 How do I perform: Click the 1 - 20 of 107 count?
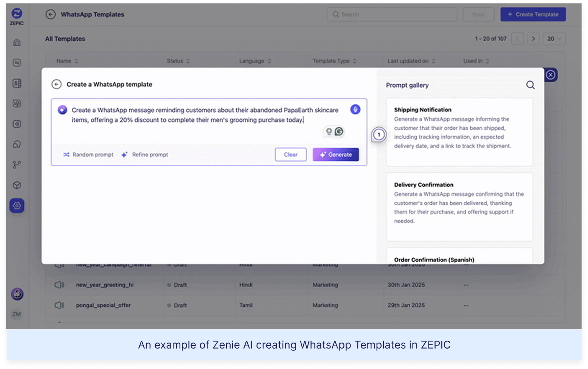[490, 39]
